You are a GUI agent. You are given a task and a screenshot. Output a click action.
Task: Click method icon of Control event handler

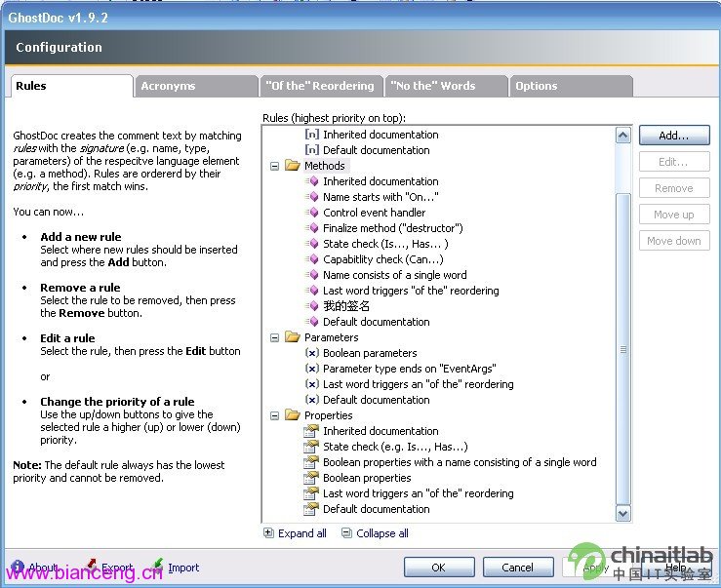312,213
